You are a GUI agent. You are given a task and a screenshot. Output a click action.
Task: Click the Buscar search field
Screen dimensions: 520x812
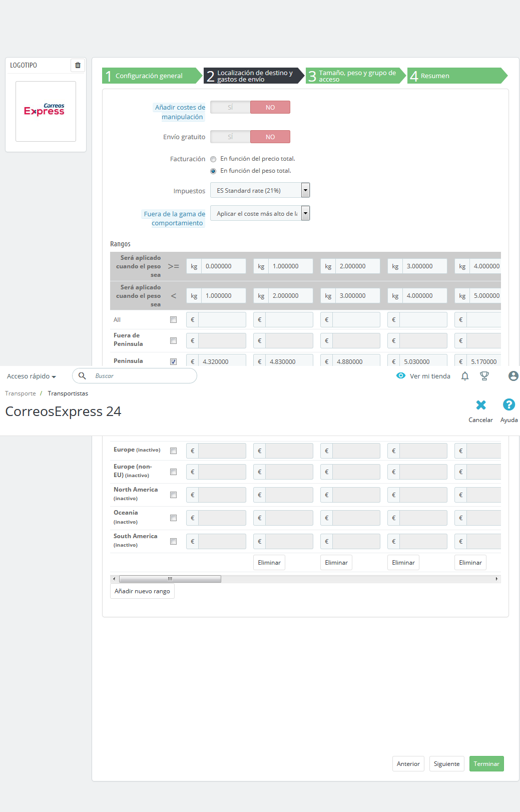(135, 376)
